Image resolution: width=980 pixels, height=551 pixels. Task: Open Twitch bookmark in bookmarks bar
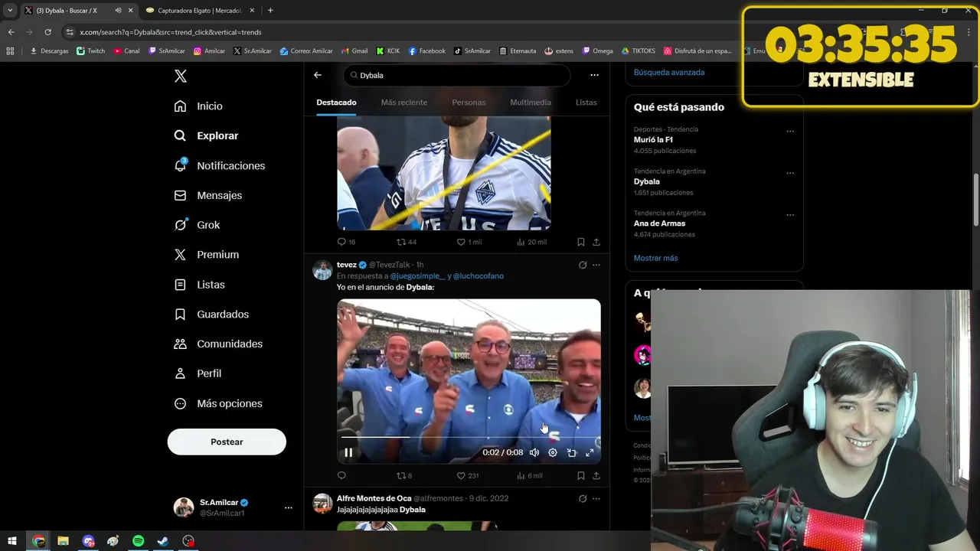tap(91, 51)
